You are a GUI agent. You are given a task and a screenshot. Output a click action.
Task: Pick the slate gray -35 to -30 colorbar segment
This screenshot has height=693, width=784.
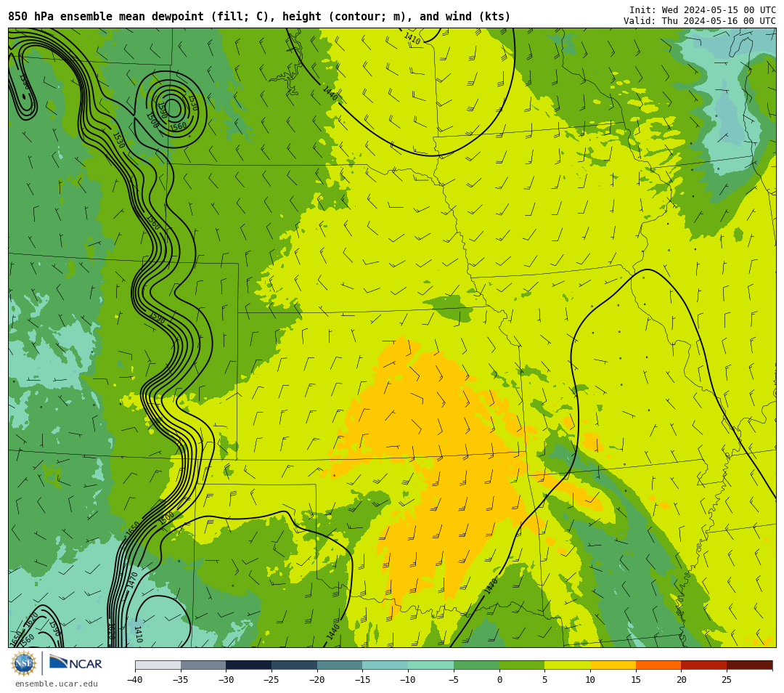[x=203, y=665]
